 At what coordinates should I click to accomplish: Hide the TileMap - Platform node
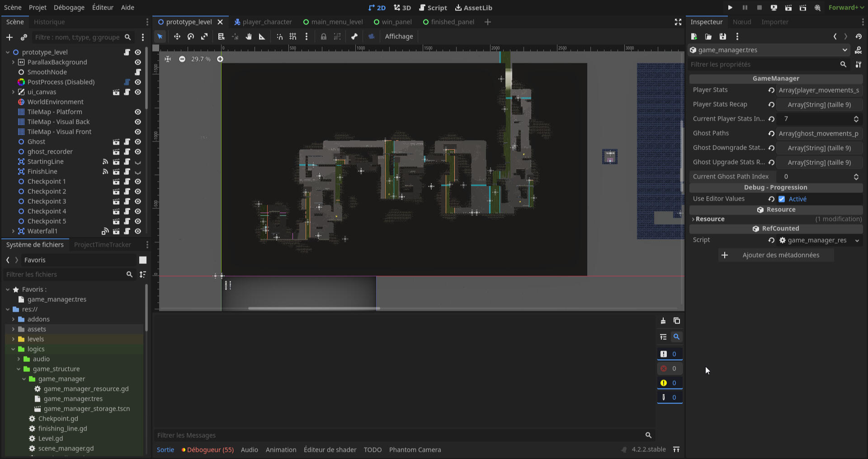pos(138,112)
